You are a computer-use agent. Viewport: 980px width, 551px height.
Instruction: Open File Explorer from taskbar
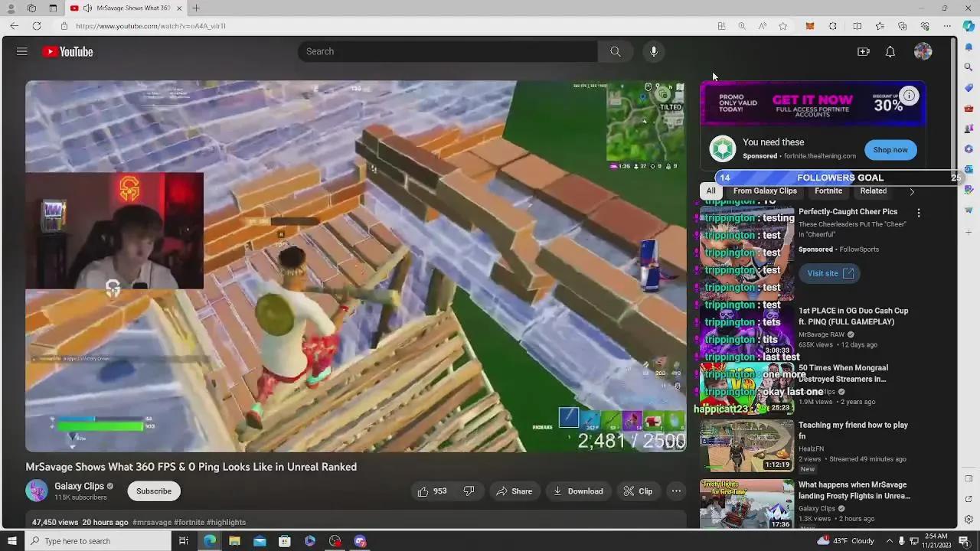point(234,541)
